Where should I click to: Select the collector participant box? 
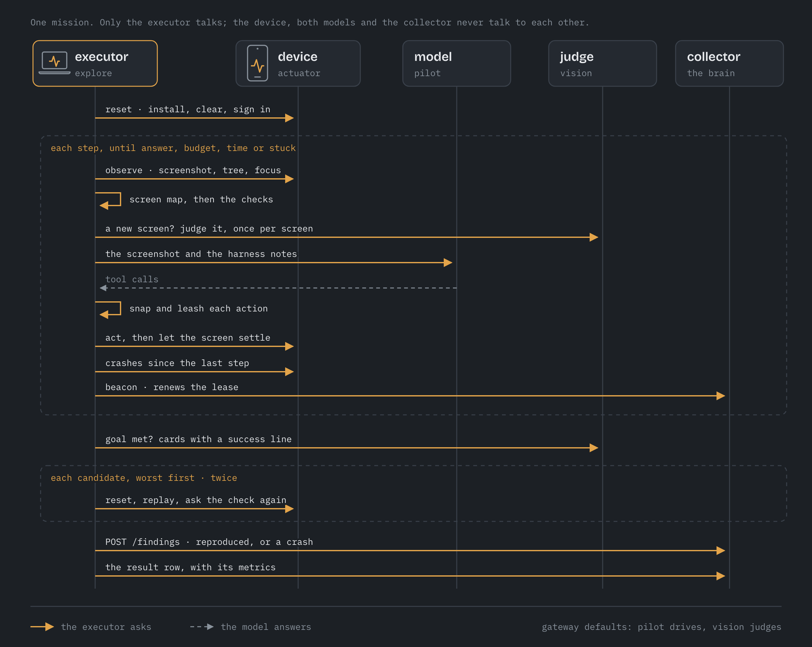[730, 63]
